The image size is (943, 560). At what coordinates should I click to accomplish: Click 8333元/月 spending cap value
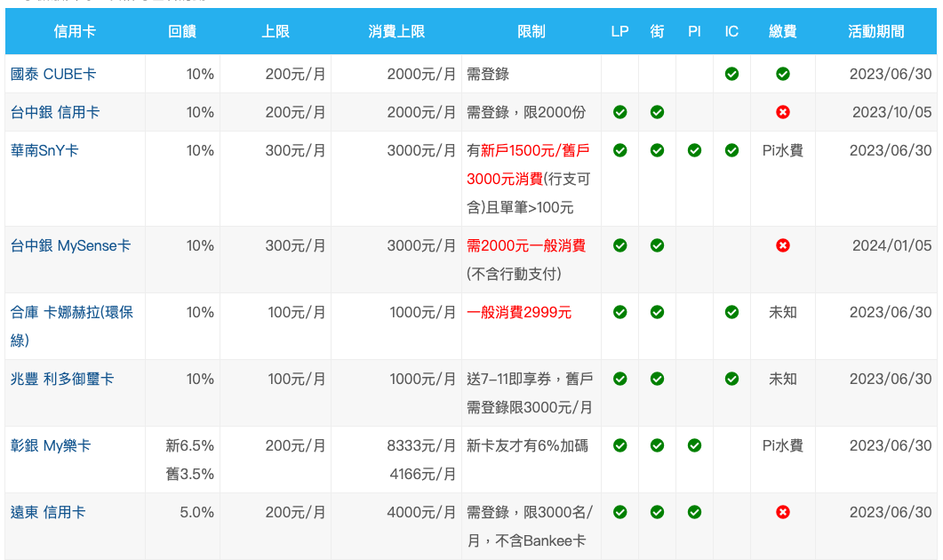click(421, 445)
